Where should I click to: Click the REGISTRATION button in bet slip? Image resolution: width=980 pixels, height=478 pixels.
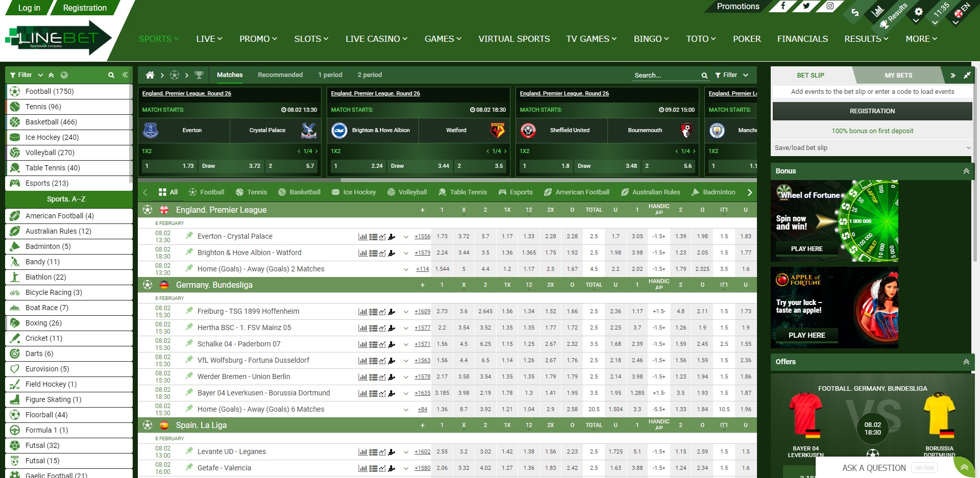pyautogui.click(x=872, y=111)
